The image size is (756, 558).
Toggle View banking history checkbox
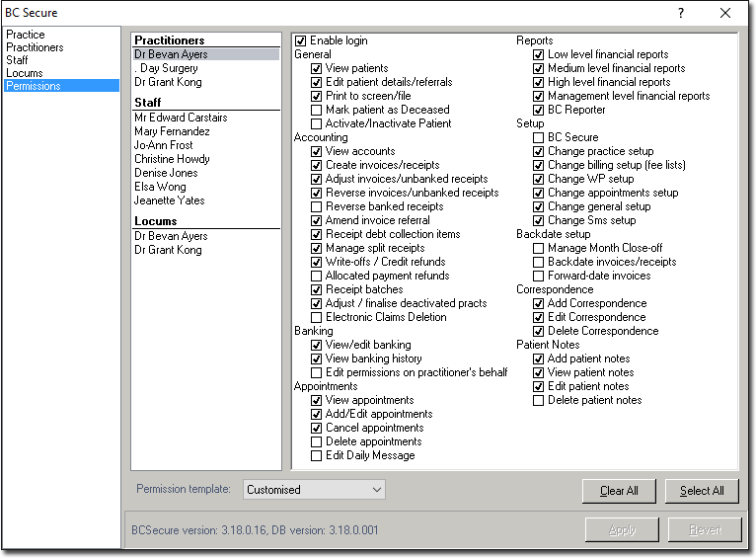click(x=316, y=359)
